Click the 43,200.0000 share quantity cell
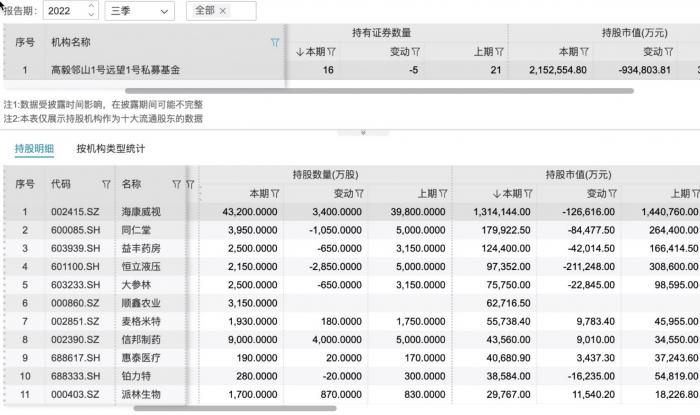Image resolution: width=700 pixels, height=415 pixels. coord(250,212)
